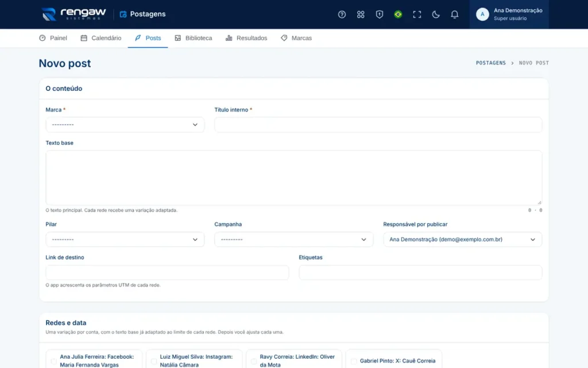This screenshot has height=368, width=588.
Task: Open notifications bell icon
Action: point(454,14)
